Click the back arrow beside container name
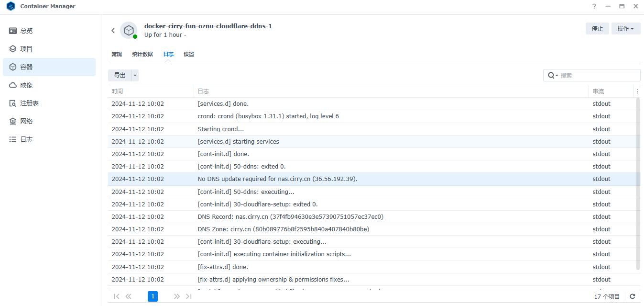The height and width of the screenshot is (306, 644). [x=113, y=31]
